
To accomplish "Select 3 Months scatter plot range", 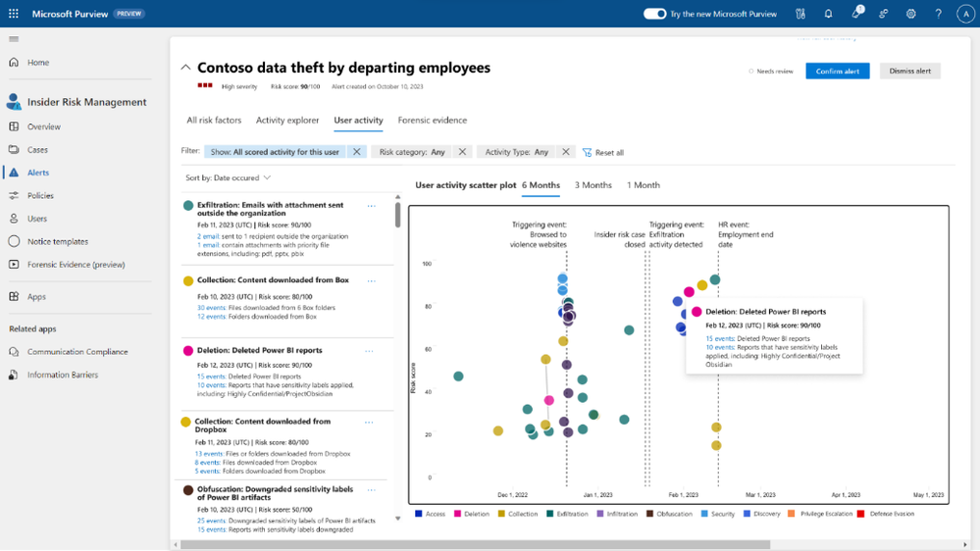I will pyautogui.click(x=593, y=185).
